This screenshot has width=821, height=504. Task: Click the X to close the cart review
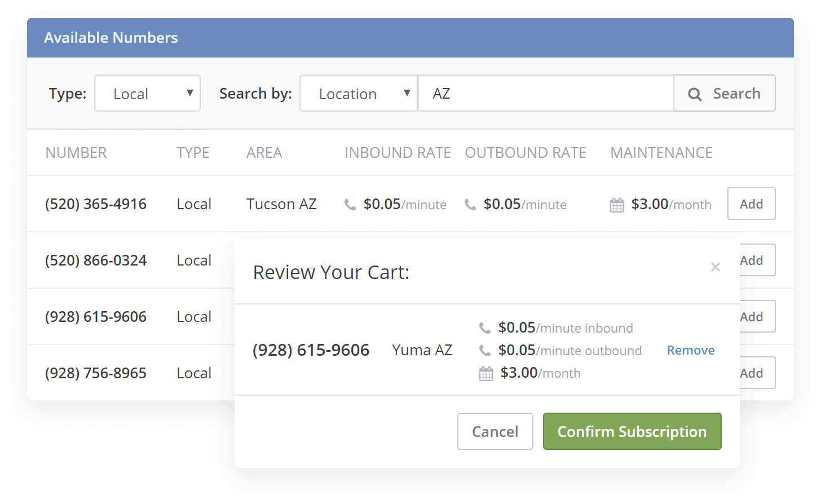point(715,267)
